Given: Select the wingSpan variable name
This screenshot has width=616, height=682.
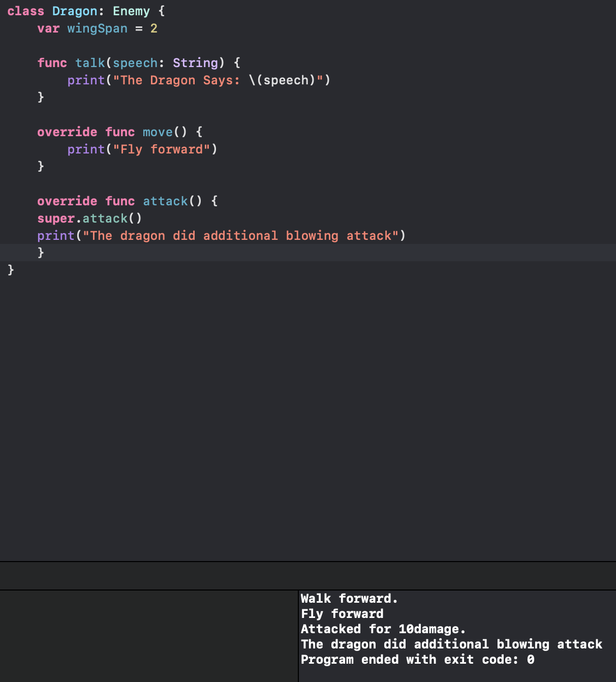Looking at the screenshot, I should pyautogui.click(x=97, y=28).
